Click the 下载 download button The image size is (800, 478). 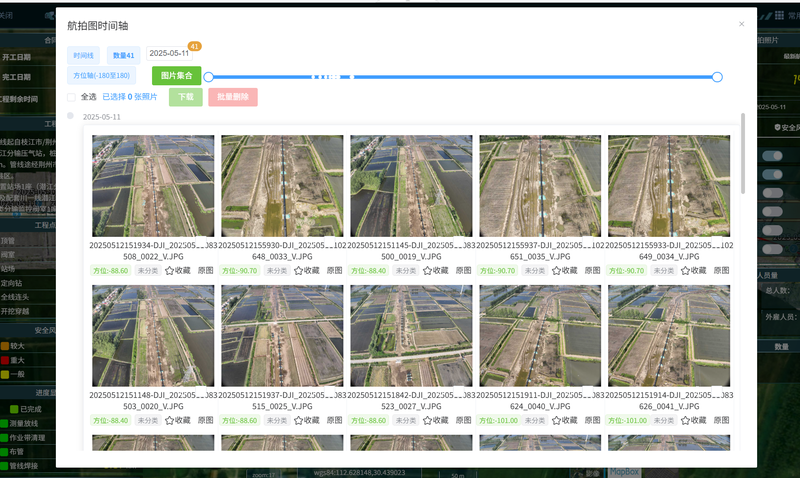click(186, 97)
